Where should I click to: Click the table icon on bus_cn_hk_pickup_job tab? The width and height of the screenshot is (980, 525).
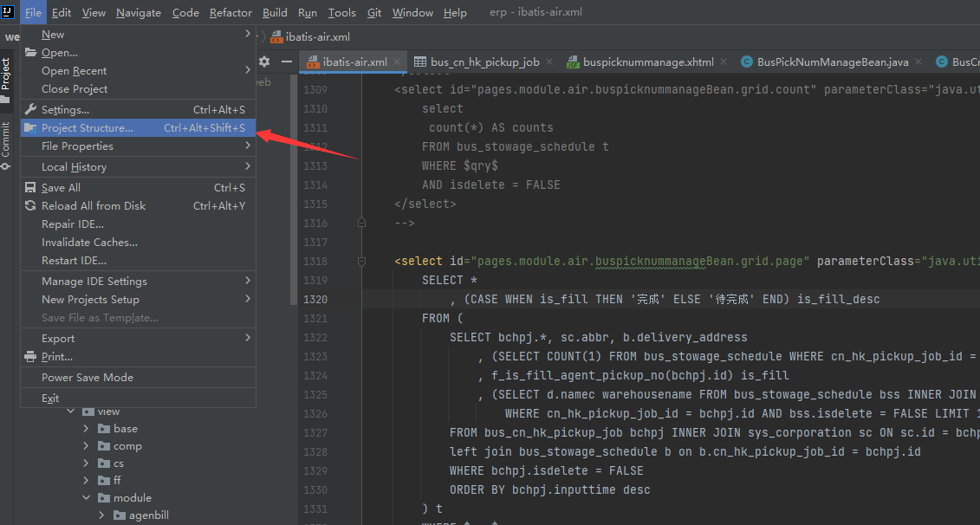point(420,62)
